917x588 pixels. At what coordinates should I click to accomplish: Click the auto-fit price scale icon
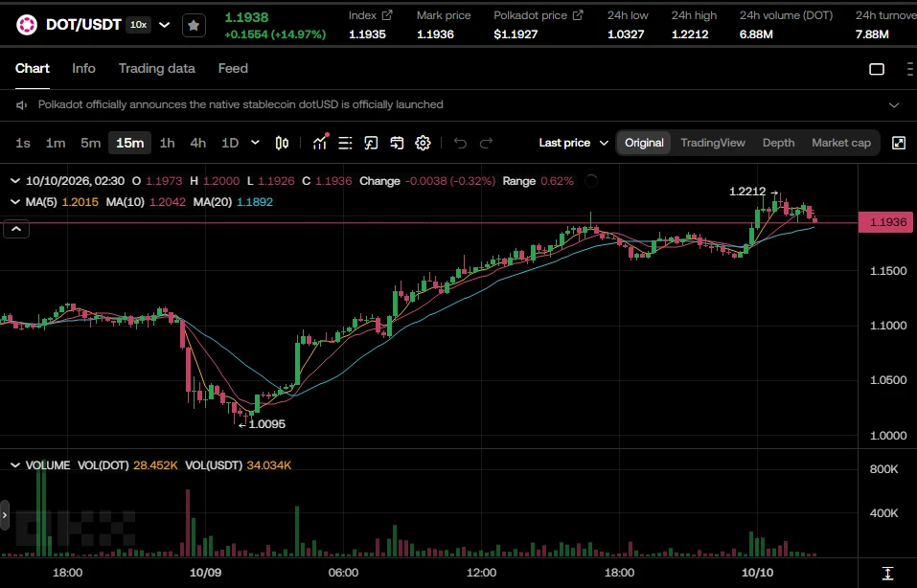pyautogui.click(x=887, y=573)
